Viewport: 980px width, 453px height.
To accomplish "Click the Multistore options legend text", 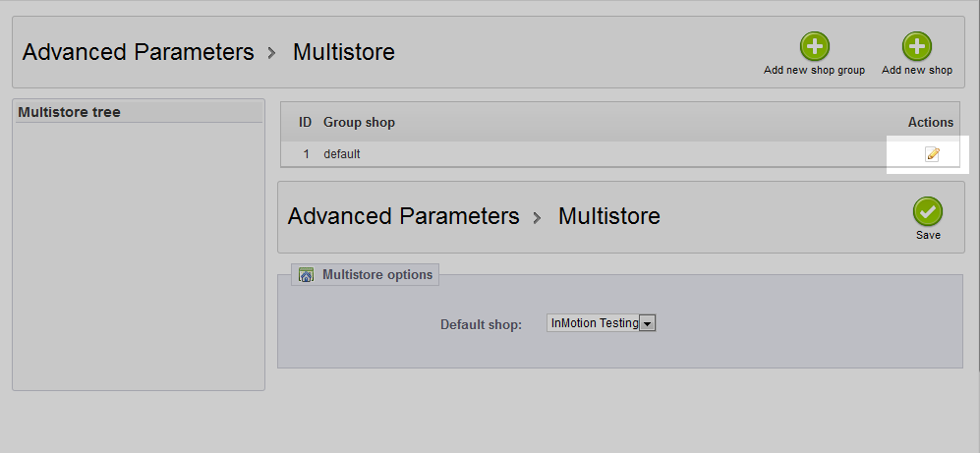I will click(377, 275).
